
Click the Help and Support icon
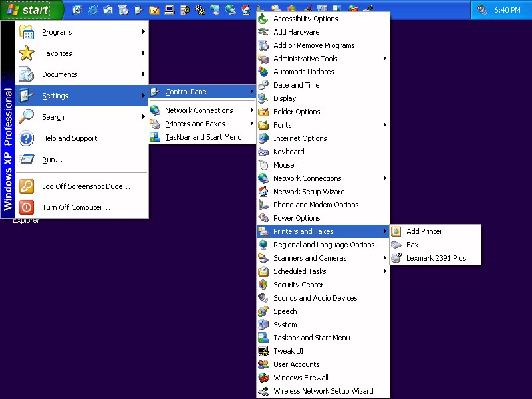[x=27, y=138]
